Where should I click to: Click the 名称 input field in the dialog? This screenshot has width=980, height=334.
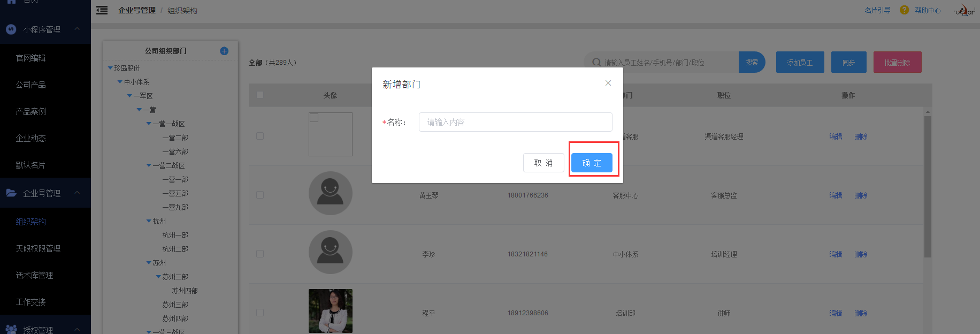(515, 122)
